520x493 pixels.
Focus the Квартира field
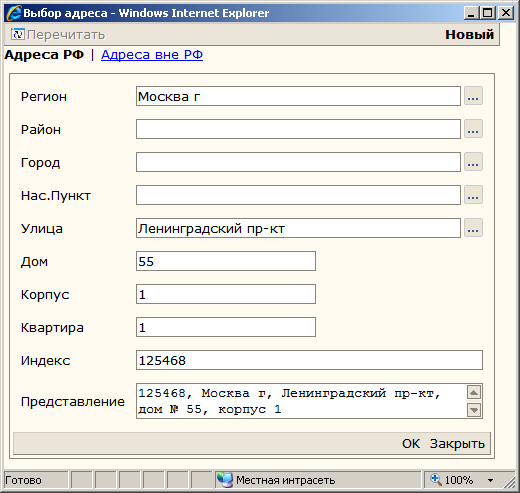point(226,327)
